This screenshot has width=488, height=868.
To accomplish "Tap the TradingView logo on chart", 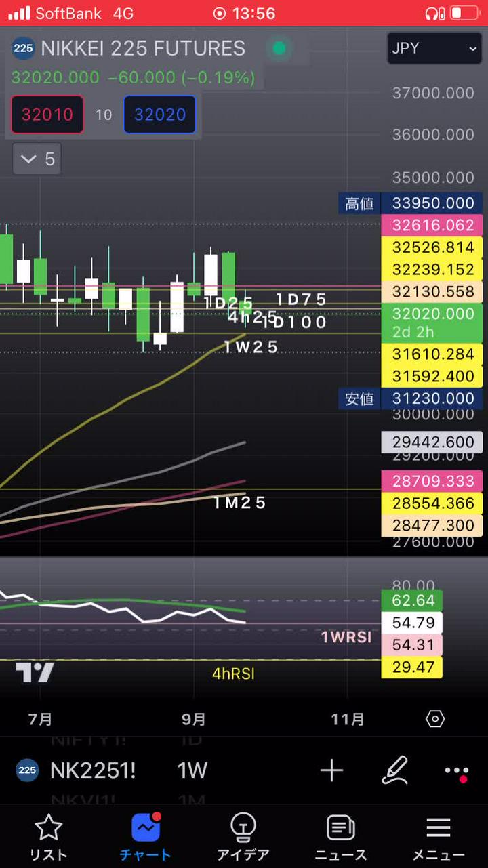I will pyautogui.click(x=35, y=673).
